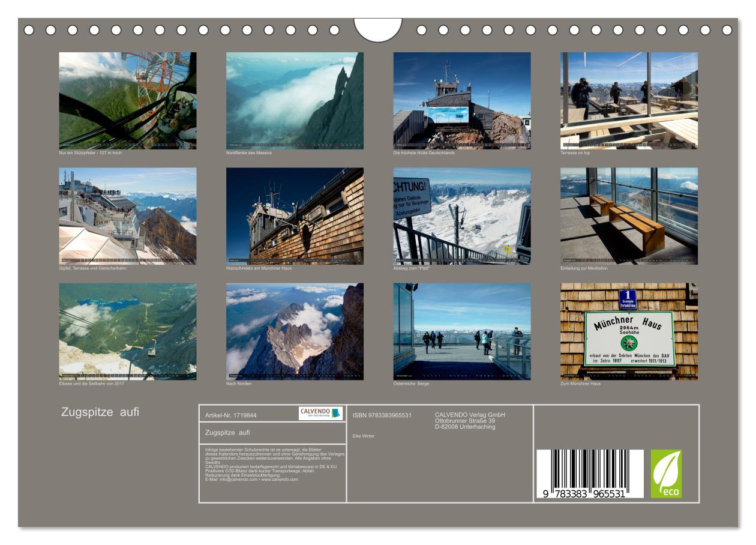
Task: Select the Münchner Haus sign photo
Action: coord(629,332)
